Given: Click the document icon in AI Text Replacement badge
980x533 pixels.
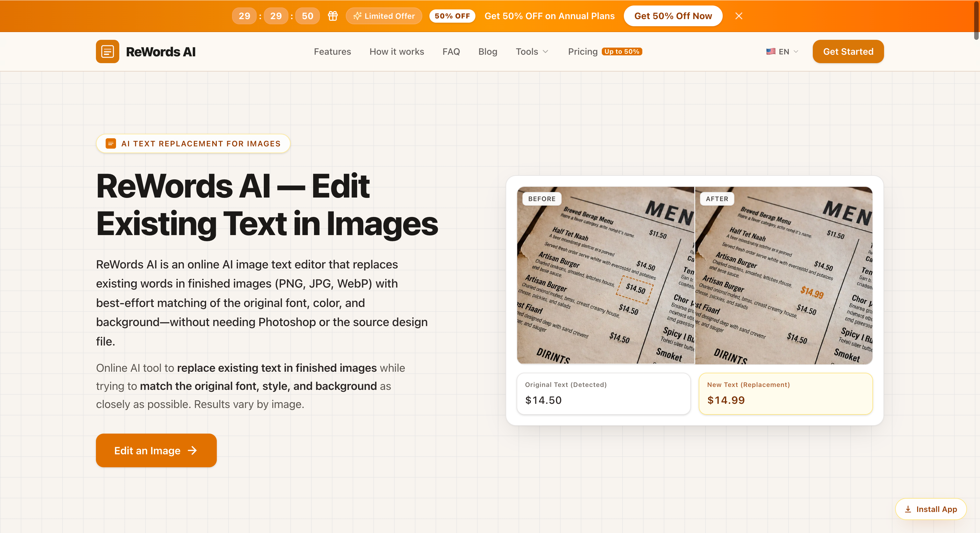Looking at the screenshot, I should [x=111, y=144].
